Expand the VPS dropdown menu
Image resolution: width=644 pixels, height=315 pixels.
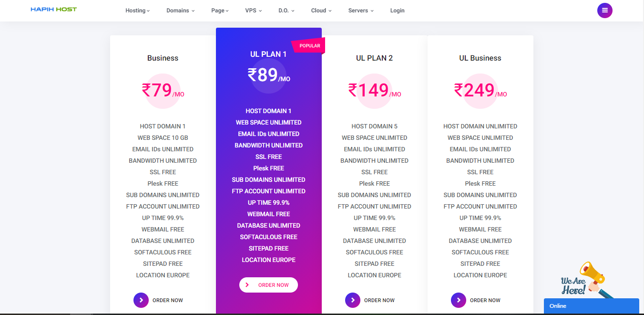coord(254,10)
